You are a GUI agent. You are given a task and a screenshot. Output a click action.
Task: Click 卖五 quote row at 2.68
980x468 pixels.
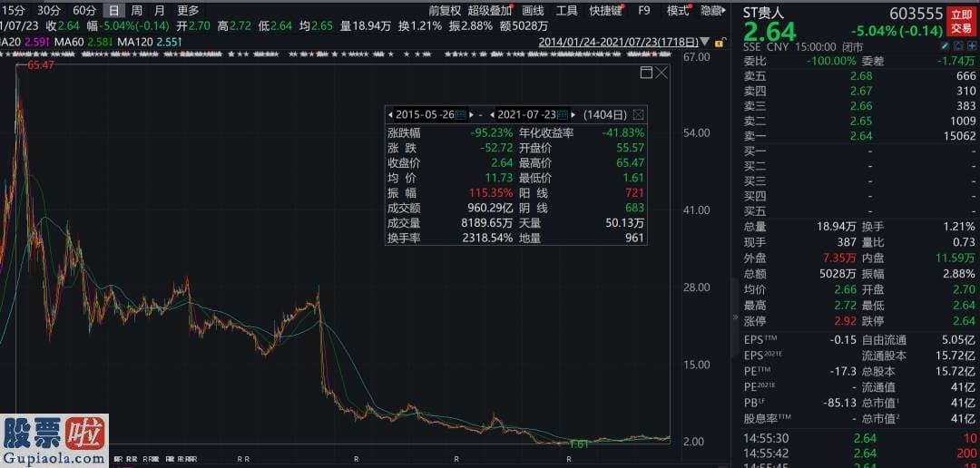[x=859, y=75]
